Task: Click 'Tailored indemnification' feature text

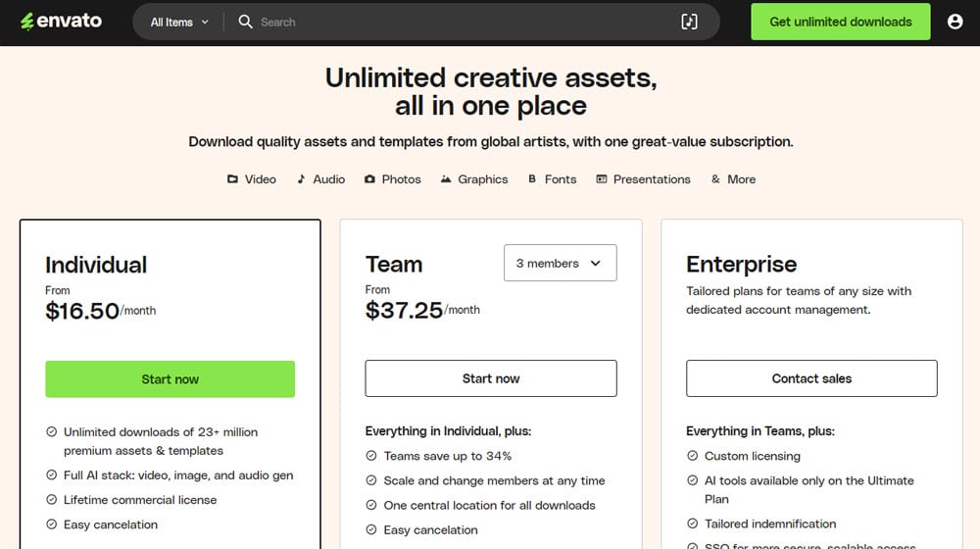Action: click(x=770, y=524)
